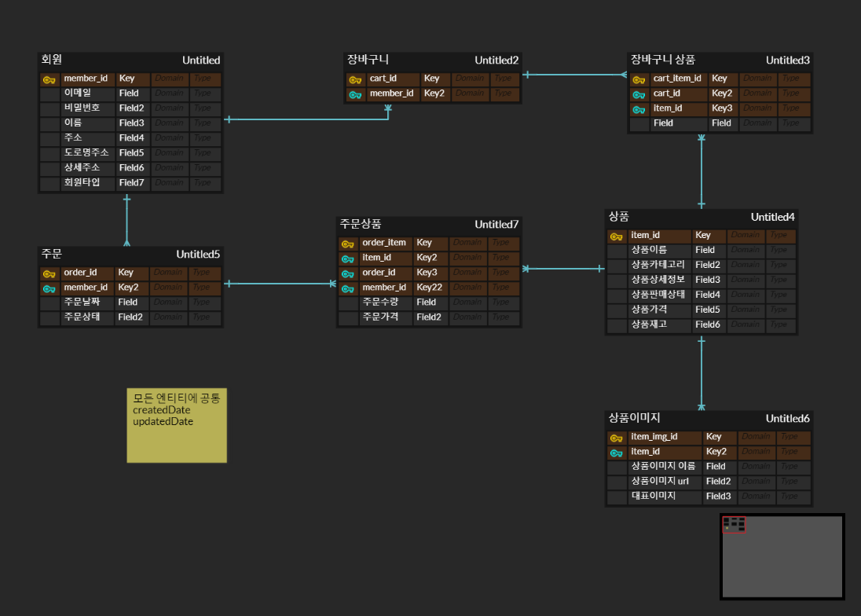
Task: Select the 주문날짜 column in 주문 table
Action: point(82,302)
